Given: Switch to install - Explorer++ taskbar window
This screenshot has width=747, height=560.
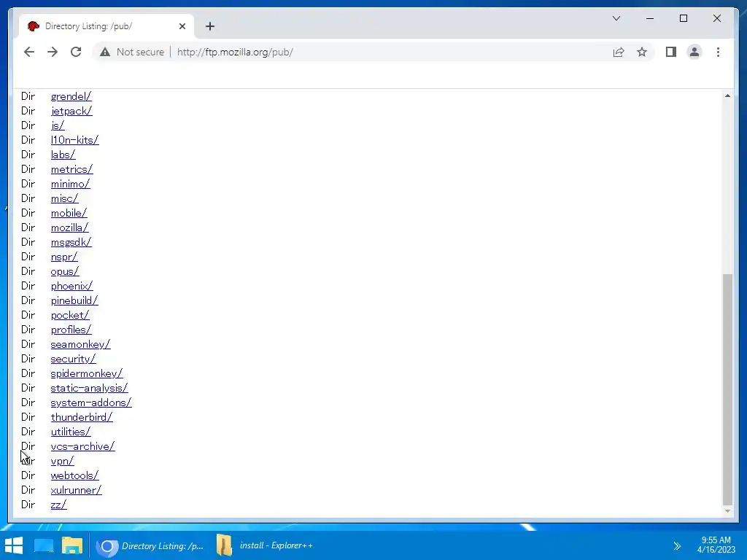Looking at the screenshot, I should tap(265, 545).
